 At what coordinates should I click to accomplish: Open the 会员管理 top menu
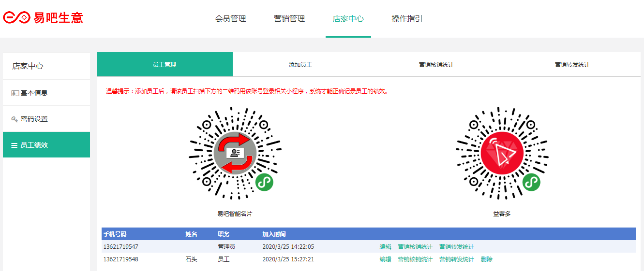coord(230,19)
